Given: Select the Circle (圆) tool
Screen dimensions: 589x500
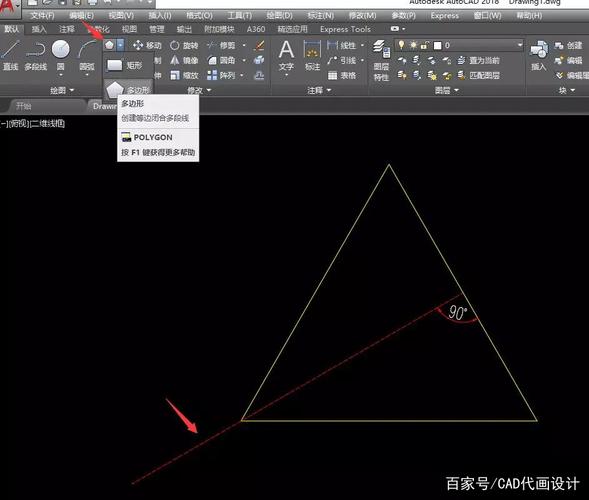Looking at the screenshot, I should pyautogui.click(x=60, y=56).
